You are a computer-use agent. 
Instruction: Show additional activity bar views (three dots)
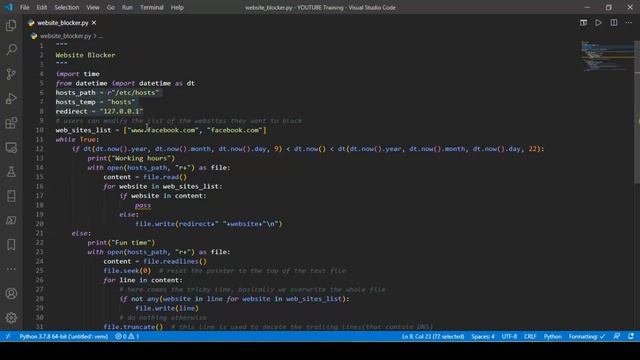(x=11, y=269)
